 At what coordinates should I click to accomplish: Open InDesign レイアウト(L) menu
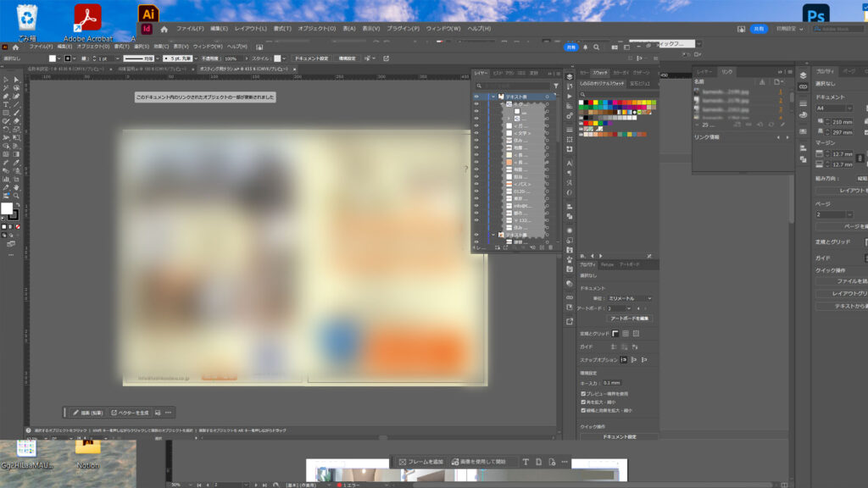point(250,29)
